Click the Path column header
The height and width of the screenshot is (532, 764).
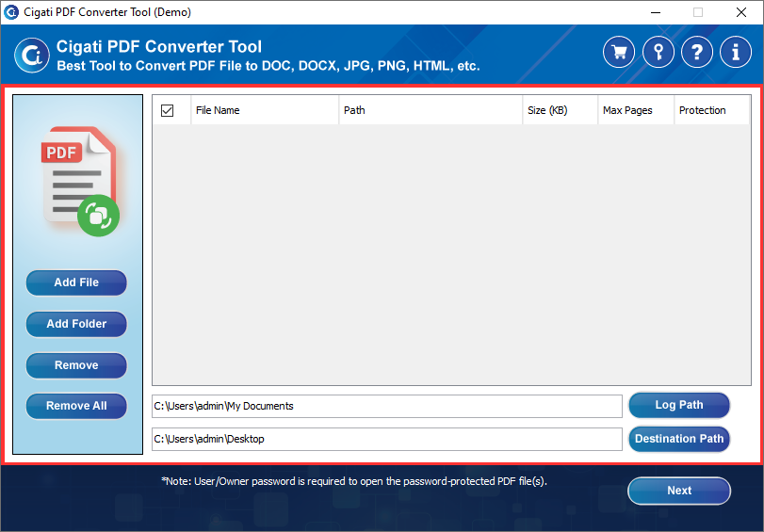431,110
